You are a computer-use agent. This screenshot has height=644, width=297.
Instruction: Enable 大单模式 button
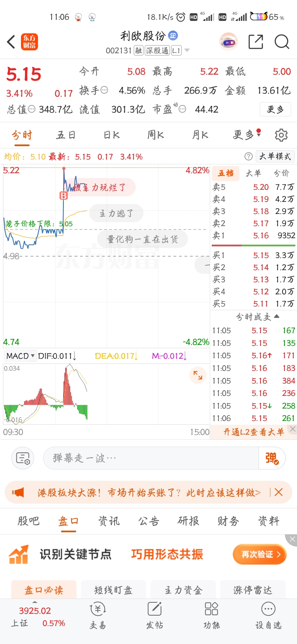[x=275, y=156]
